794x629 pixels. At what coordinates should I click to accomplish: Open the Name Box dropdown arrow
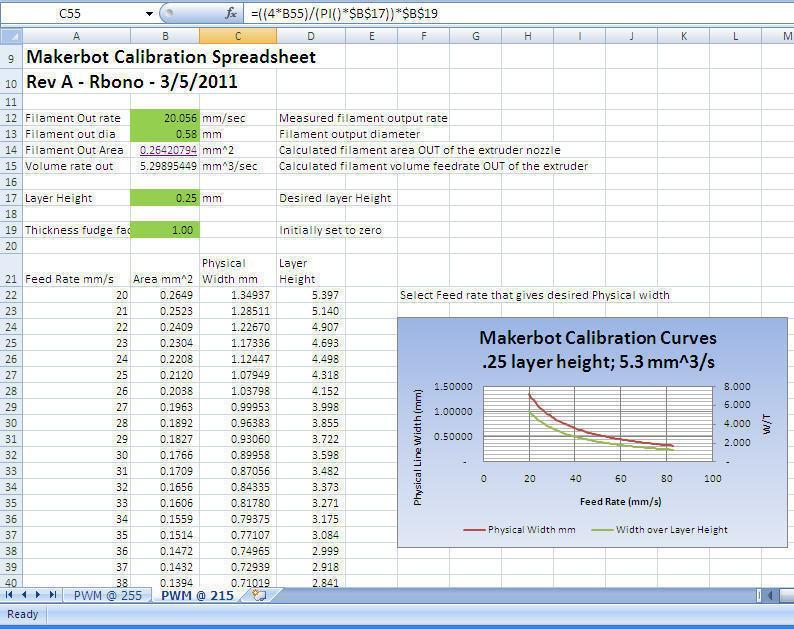(x=149, y=14)
